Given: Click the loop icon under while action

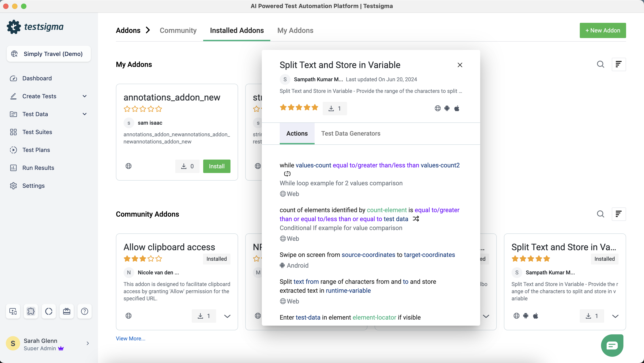Looking at the screenshot, I should [x=287, y=174].
